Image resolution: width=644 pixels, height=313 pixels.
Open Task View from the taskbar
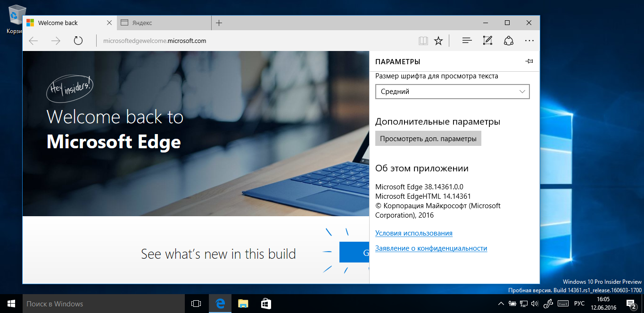tap(197, 304)
